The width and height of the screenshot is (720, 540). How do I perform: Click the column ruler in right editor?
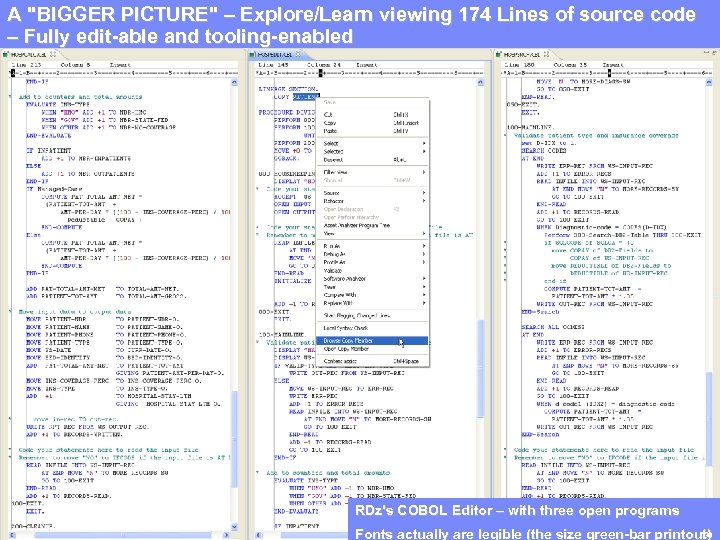[608, 73]
